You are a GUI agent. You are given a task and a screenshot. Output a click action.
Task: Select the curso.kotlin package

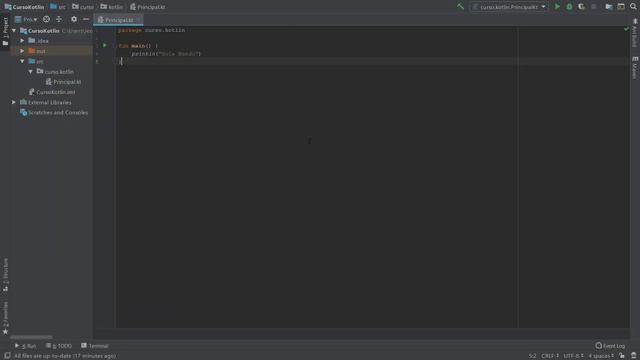(x=55, y=71)
